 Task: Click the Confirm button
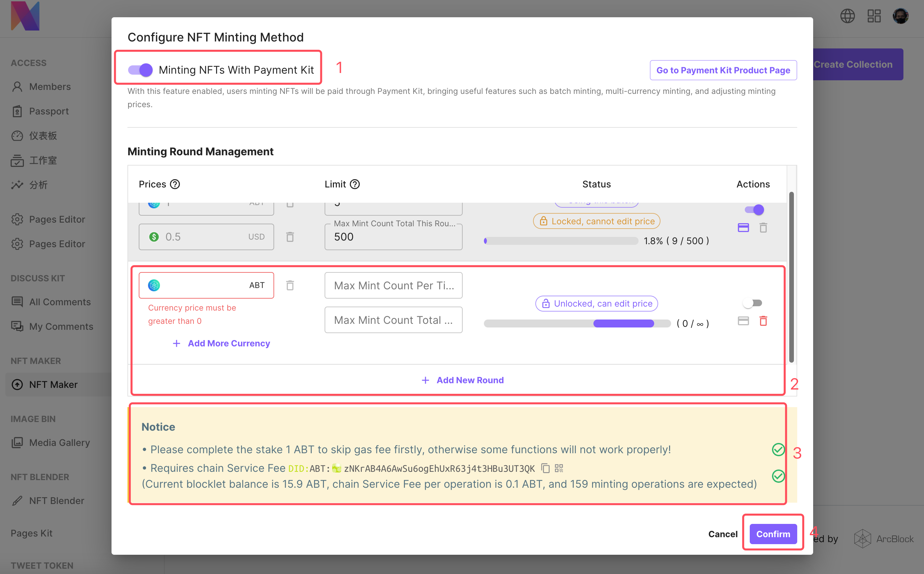point(773,534)
